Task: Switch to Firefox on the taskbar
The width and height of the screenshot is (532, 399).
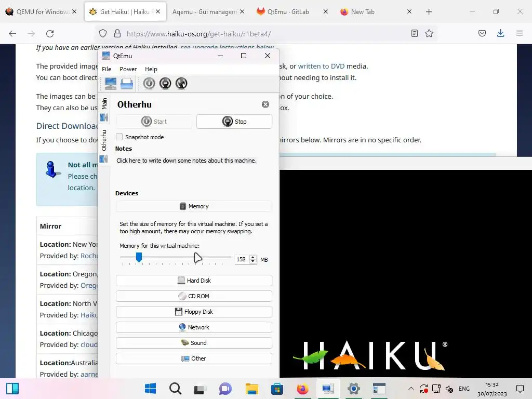Action: click(x=302, y=389)
